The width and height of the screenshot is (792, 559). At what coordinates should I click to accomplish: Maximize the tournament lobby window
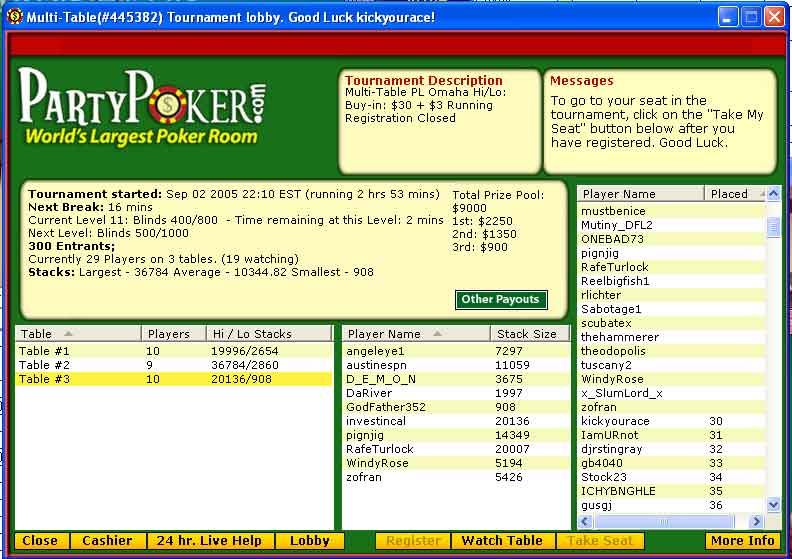750,18
